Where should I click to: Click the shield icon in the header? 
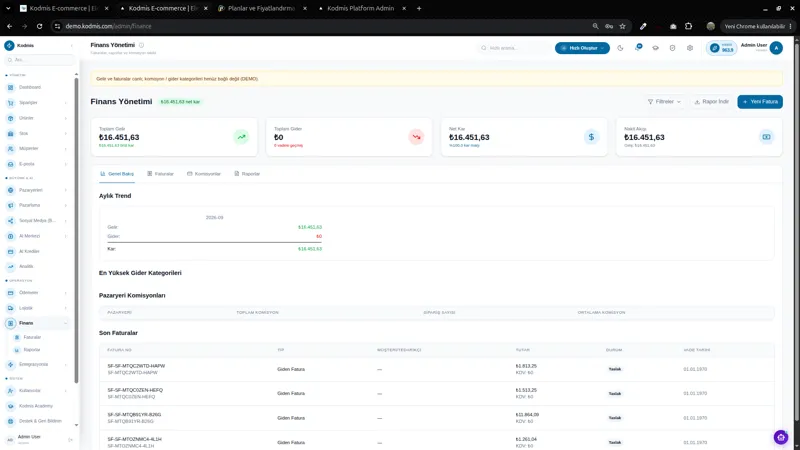pos(672,48)
